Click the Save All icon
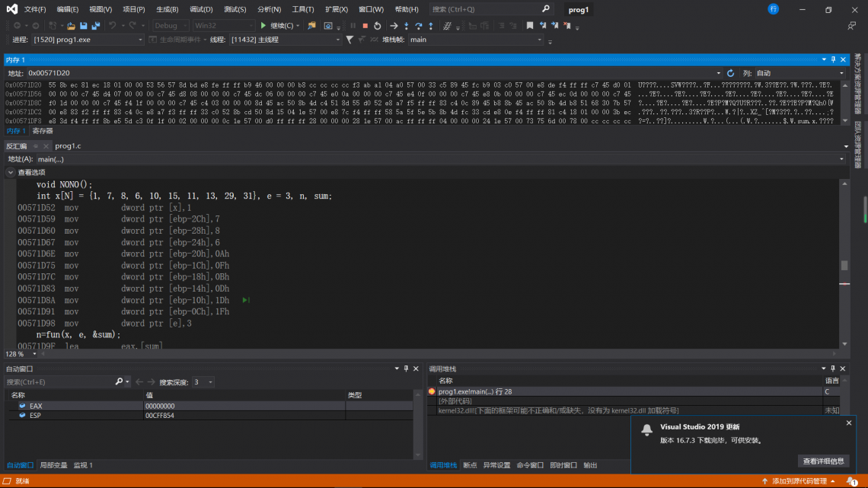The image size is (868, 488). coord(96,26)
